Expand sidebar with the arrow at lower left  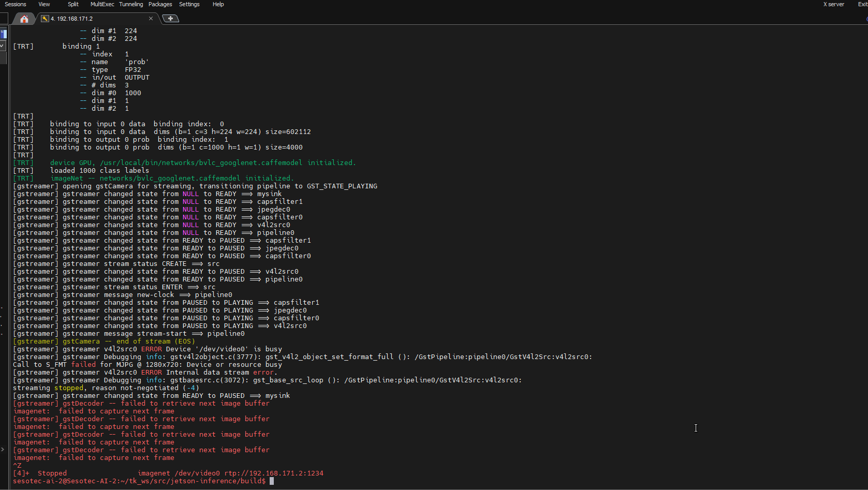tap(3, 449)
